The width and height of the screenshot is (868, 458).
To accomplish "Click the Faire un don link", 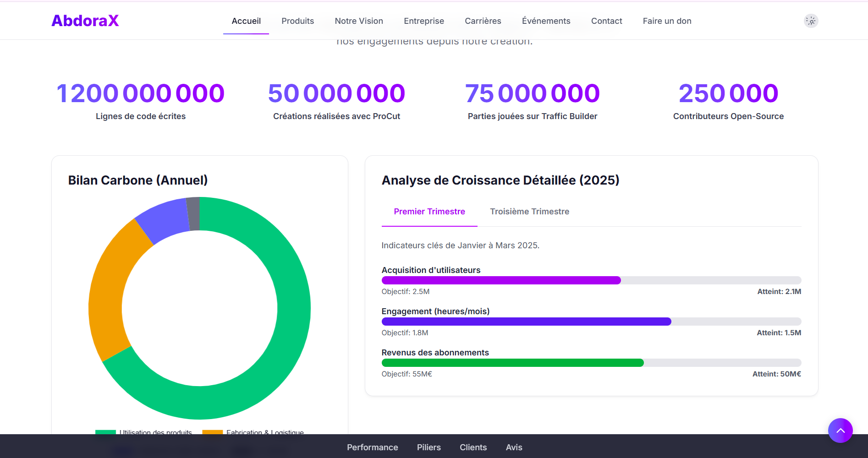I will 667,21.
